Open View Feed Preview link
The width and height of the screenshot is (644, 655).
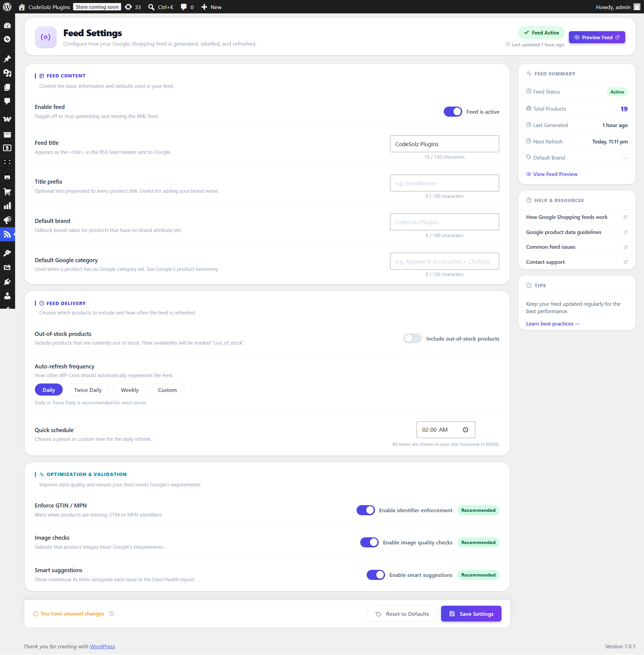552,174
